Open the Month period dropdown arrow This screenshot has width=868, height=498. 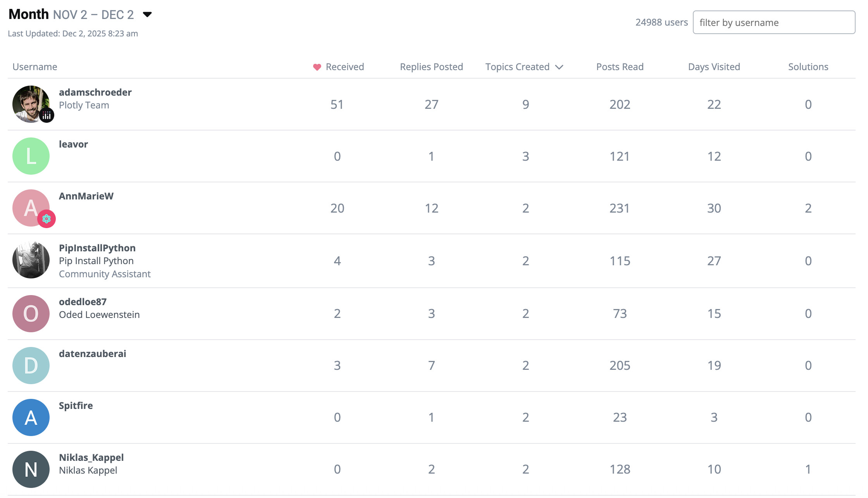click(x=147, y=15)
